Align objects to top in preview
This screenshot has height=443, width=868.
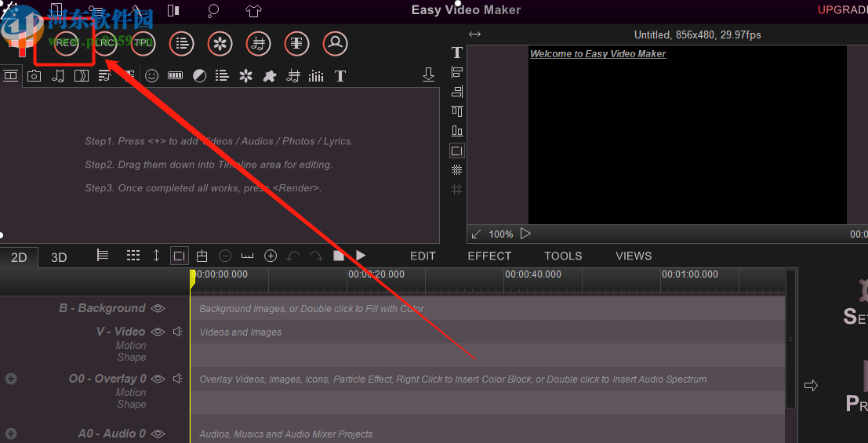[456, 111]
